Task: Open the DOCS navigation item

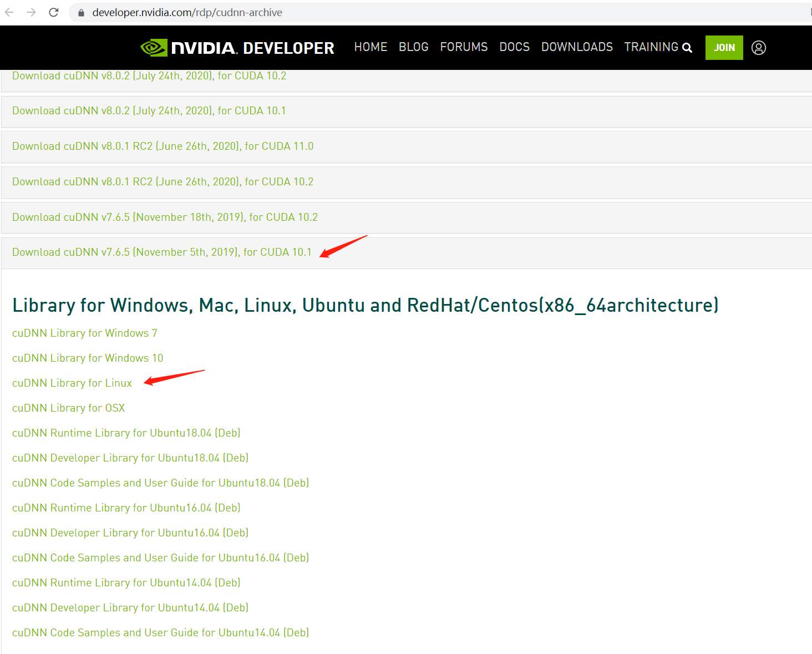Action: [514, 47]
